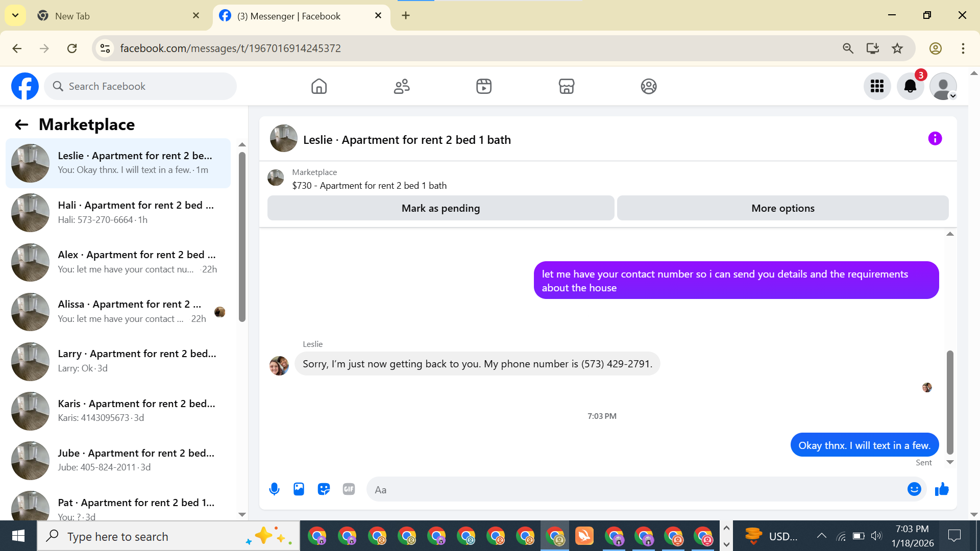
Task: Click the More options button
Action: click(x=782, y=208)
